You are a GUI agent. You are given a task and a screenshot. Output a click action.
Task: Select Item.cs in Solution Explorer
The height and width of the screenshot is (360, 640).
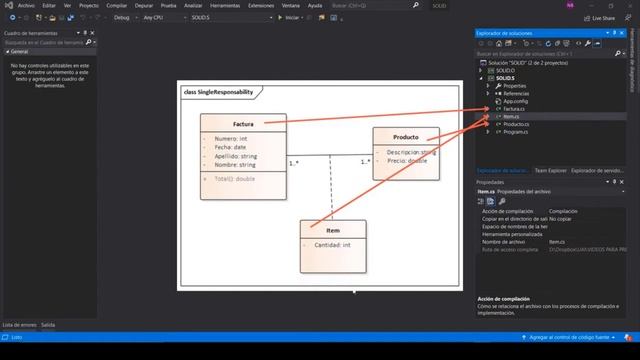point(511,117)
